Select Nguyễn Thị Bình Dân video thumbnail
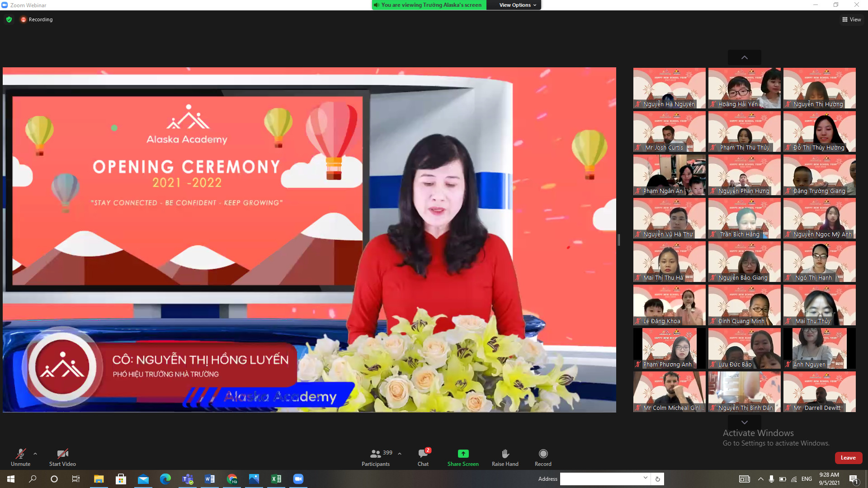The height and width of the screenshot is (488, 868). click(745, 392)
